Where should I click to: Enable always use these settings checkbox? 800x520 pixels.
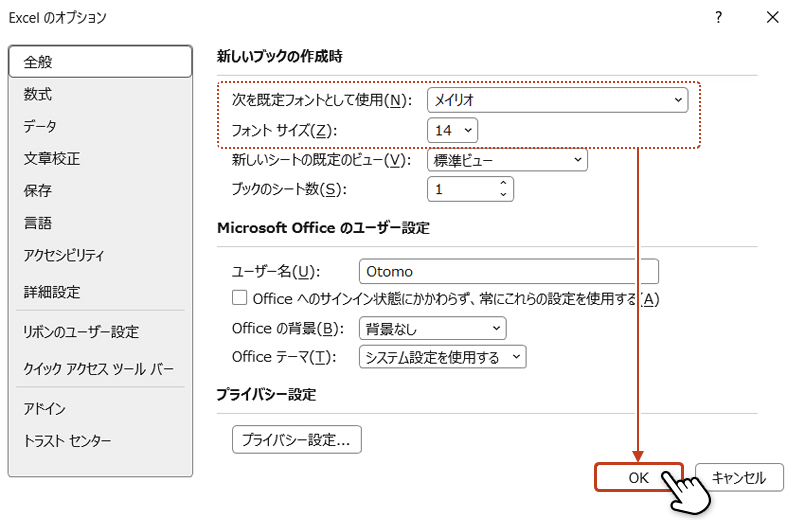click(x=239, y=298)
